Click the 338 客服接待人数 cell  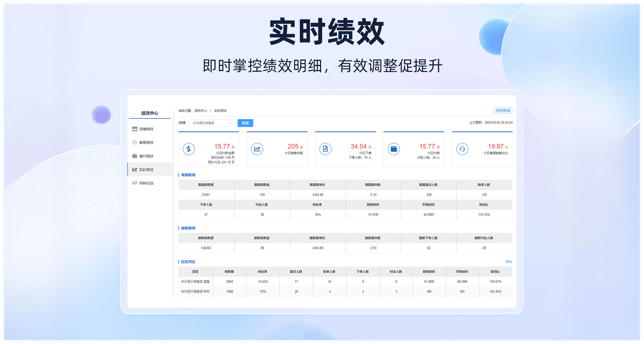[429, 195]
